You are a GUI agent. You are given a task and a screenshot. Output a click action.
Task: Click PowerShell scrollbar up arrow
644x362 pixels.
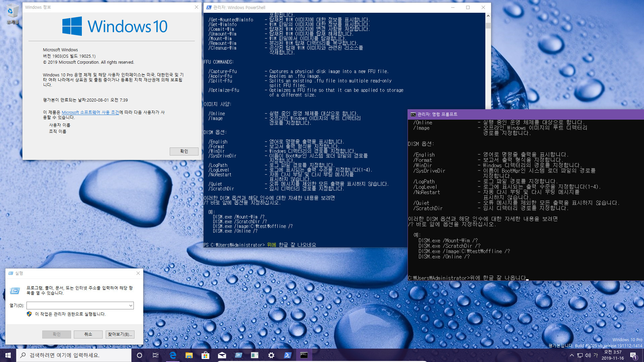tap(488, 16)
